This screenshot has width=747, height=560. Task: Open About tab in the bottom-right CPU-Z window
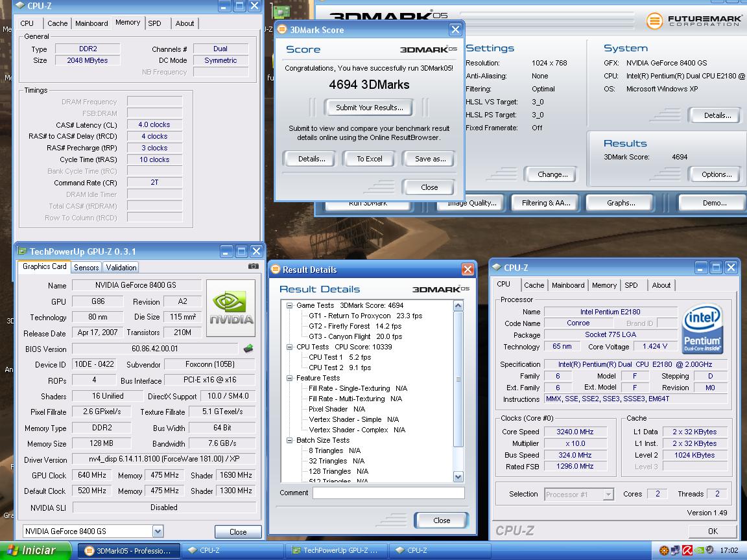tap(661, 285)
